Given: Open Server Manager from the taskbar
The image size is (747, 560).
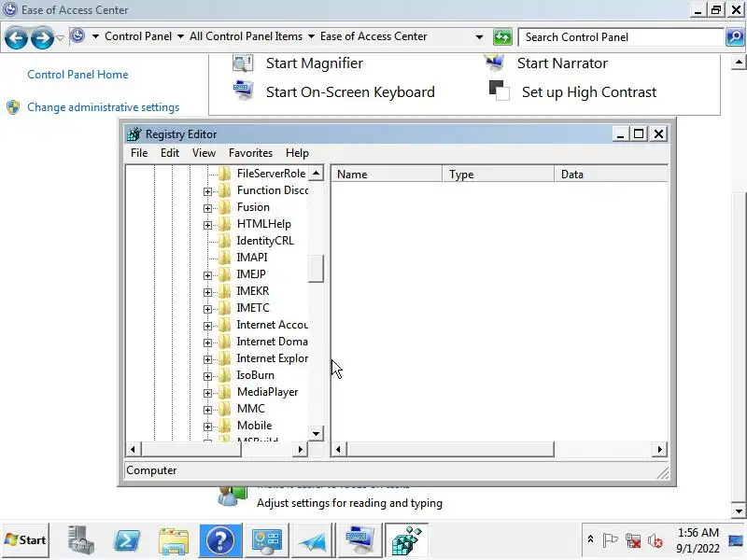Looking at the screenshot, I should (81, 540).
